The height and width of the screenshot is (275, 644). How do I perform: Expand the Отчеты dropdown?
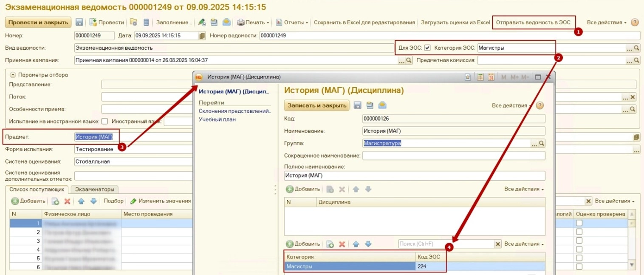(292, 23)
